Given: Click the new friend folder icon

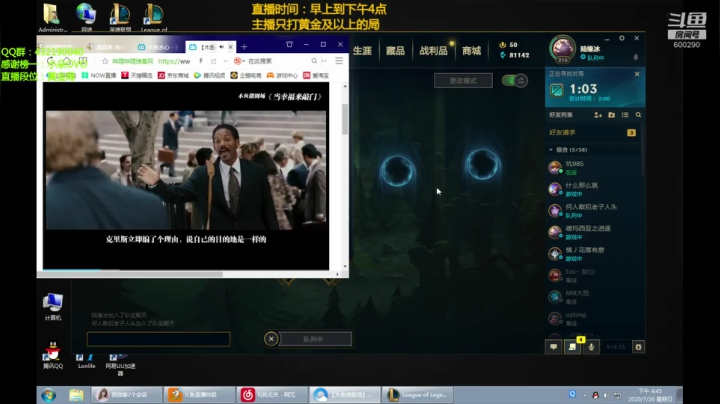Looking at the screenshot, I should [x=611, y=115].
